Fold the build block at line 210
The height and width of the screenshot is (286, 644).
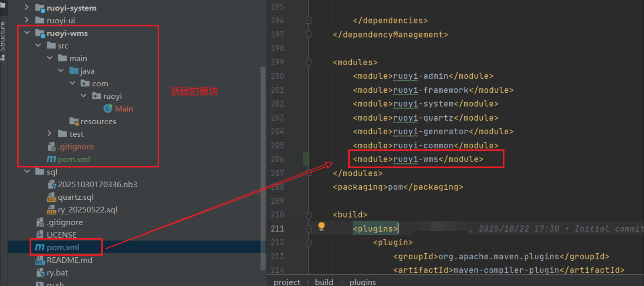tap(308, 215)
